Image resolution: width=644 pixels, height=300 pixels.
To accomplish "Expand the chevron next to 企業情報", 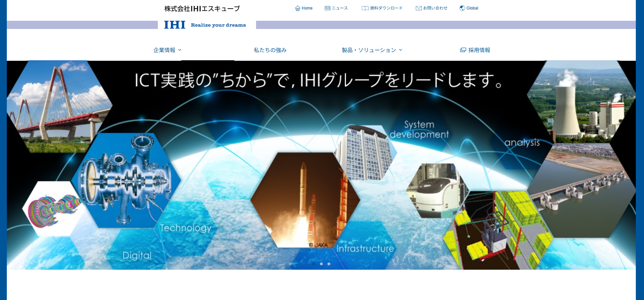I will click(180, 50).
